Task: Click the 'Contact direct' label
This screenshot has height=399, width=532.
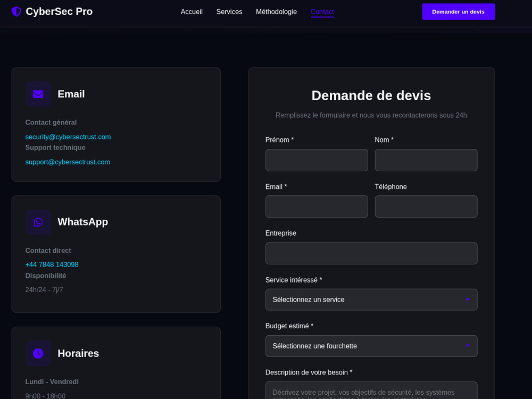Action: coord(48,251)
